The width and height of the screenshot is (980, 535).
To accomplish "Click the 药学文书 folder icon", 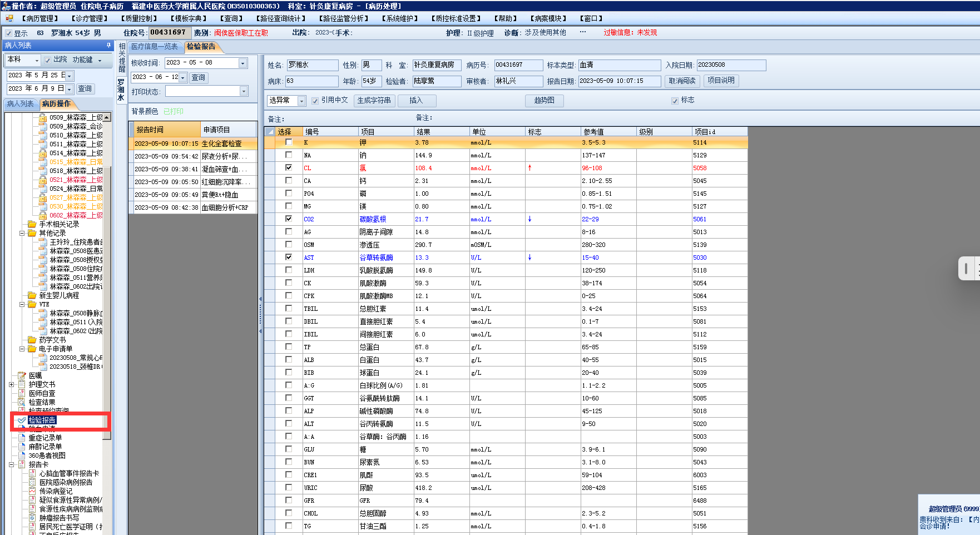I will point(32,340).
